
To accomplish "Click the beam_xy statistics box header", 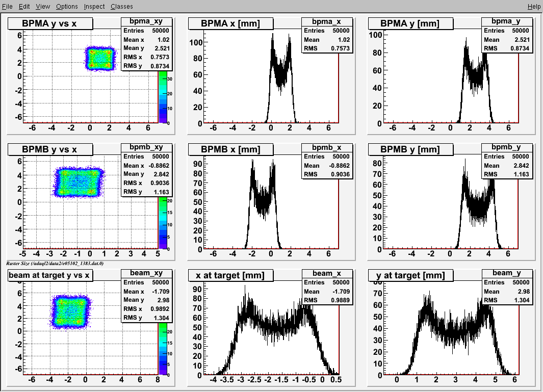I will click(x=146, y=273).
